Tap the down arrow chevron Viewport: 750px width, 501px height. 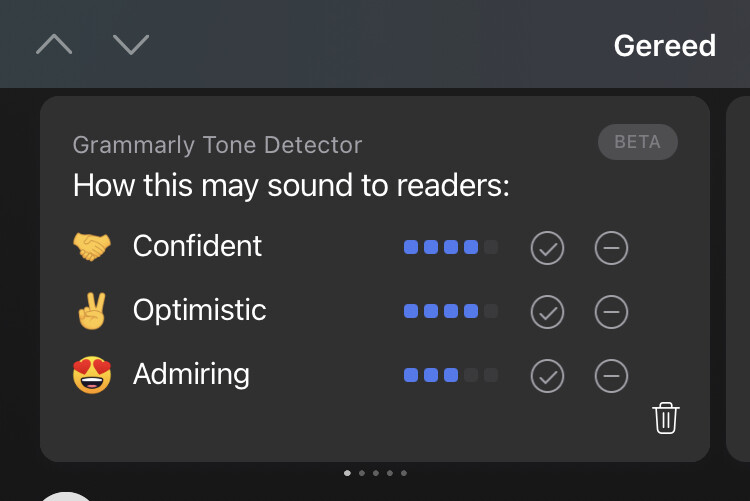[x=131, y=44]
